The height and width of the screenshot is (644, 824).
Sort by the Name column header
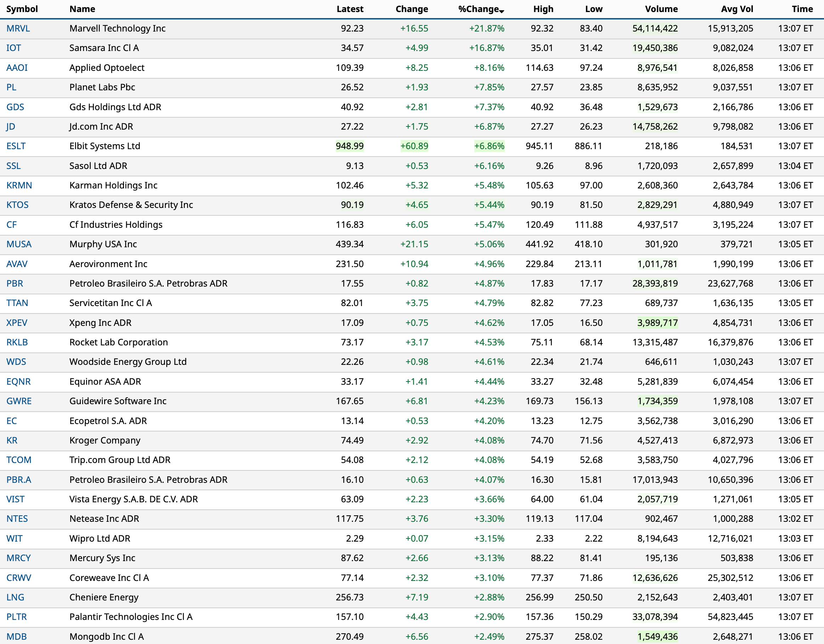82,9
